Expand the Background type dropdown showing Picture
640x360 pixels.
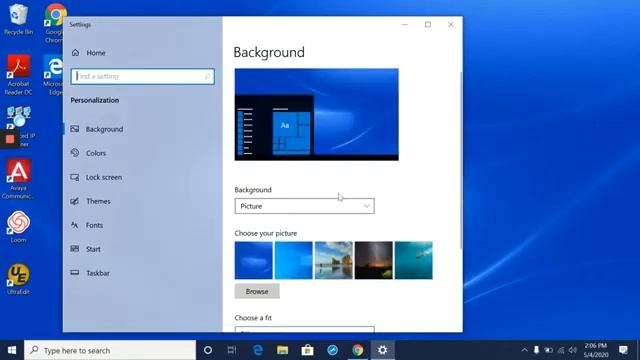click(304, 206)
